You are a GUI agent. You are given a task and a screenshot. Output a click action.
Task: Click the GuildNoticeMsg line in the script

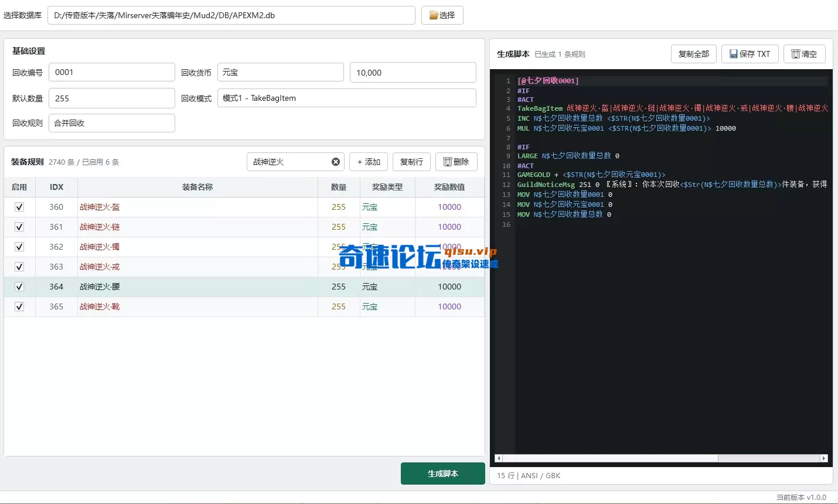pos(673,185)
